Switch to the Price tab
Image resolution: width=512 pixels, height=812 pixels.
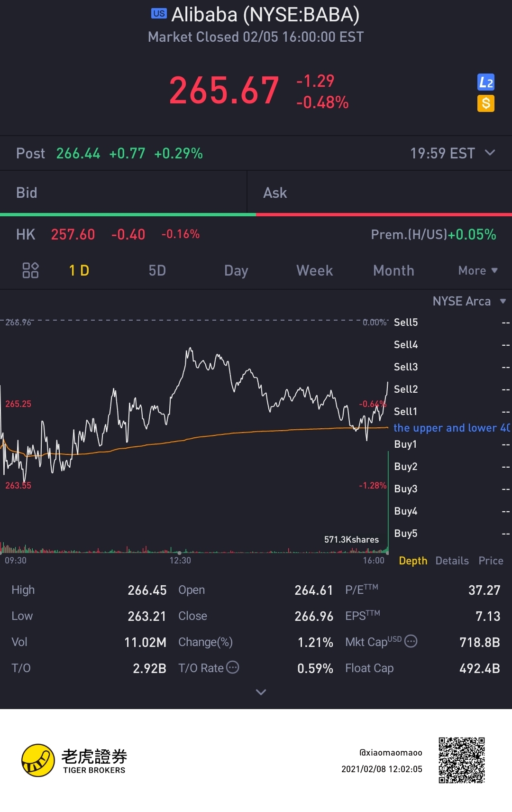[491, 561]
